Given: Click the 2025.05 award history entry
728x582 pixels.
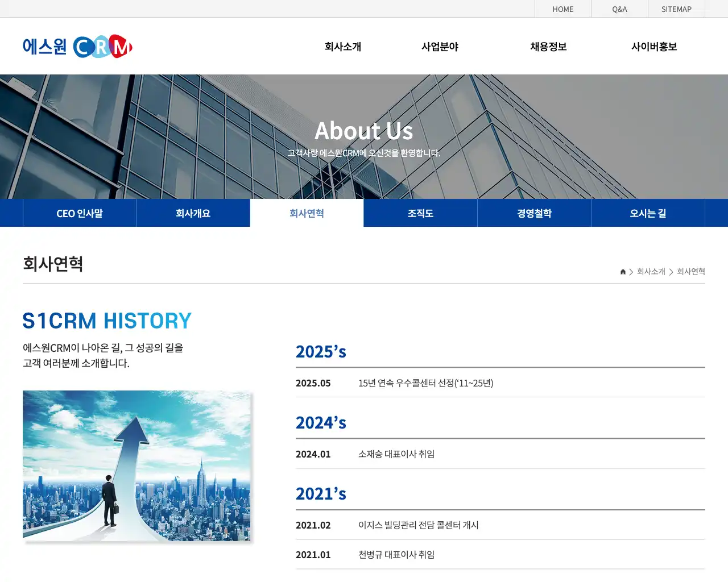Looking at the screenshot, I should (425, 383).
